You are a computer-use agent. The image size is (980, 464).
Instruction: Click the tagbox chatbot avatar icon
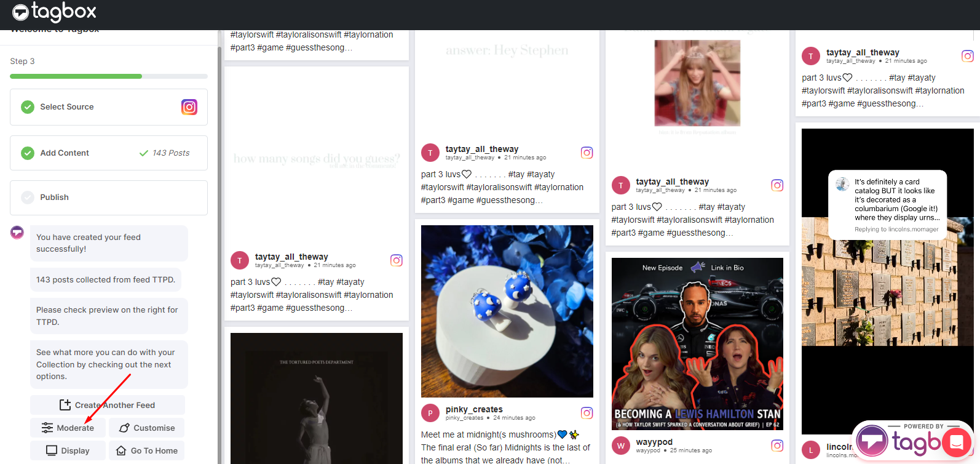tap(17, 233)
